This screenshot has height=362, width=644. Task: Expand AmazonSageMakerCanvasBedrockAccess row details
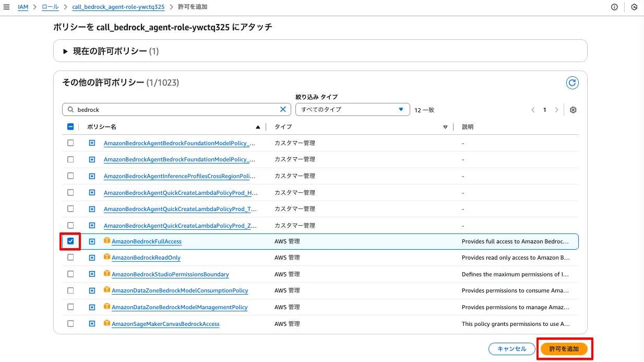[x=92, y=324]
